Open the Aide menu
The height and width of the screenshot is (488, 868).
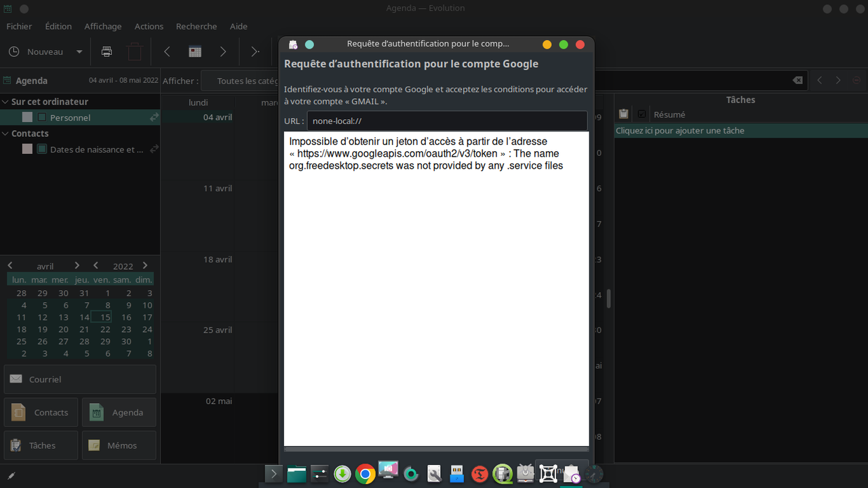(239, 26)
